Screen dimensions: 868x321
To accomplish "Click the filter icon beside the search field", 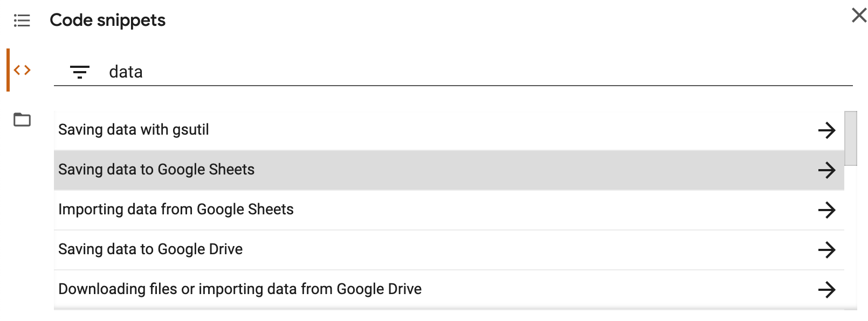I will tap(79, 72).
